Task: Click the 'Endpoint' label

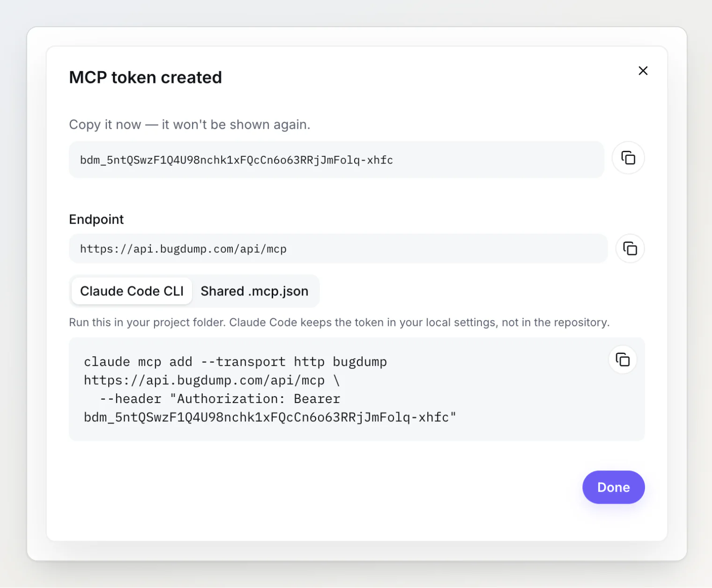Action: [x=96, y=219]
